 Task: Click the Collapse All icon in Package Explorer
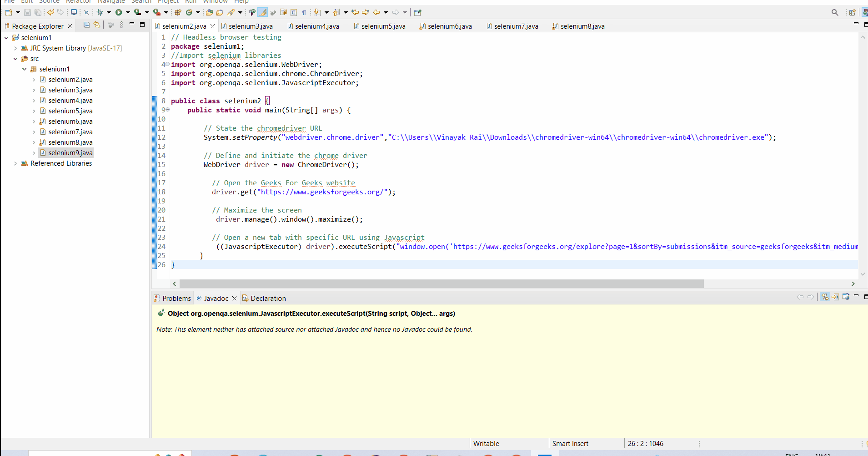tap(86, 25)
